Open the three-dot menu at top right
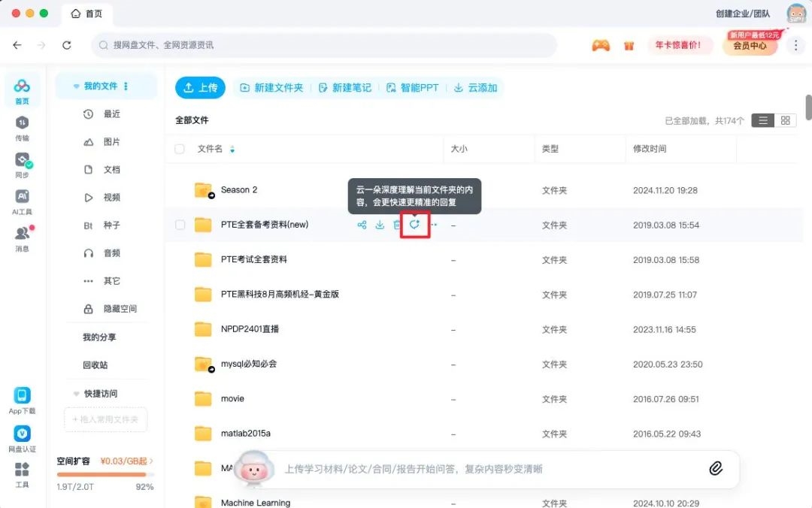 click(795, 45)
